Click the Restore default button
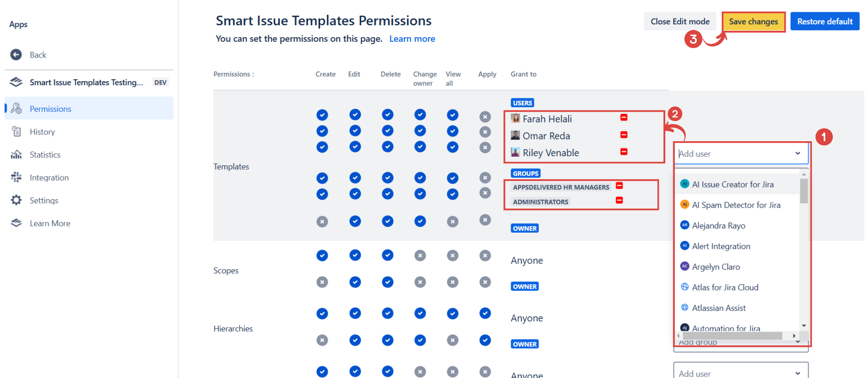Screen dimensions: 868x378 (825, 22)
